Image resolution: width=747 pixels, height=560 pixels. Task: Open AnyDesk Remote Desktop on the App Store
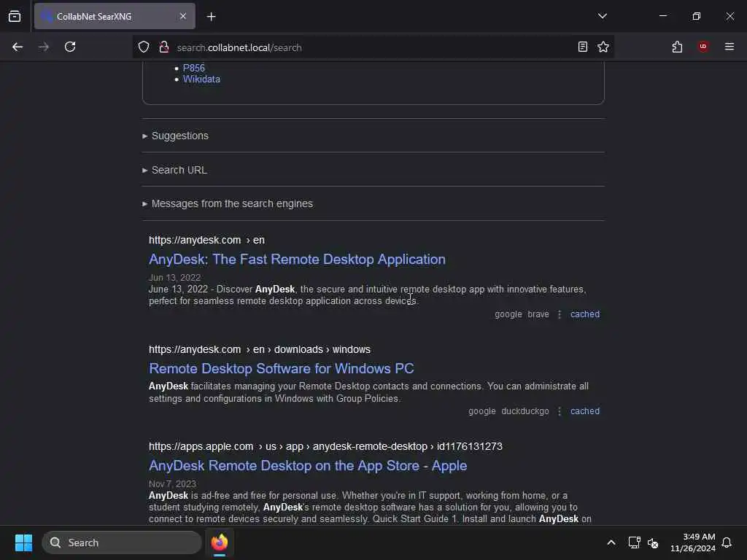[308, 466]
